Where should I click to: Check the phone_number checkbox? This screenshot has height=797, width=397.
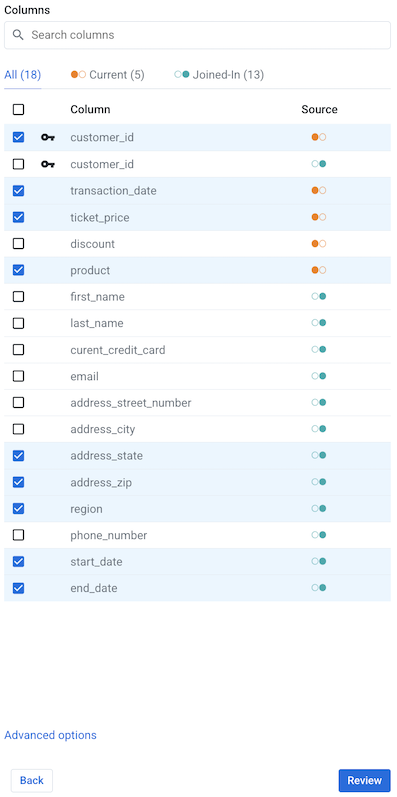(x=18, y=535)
